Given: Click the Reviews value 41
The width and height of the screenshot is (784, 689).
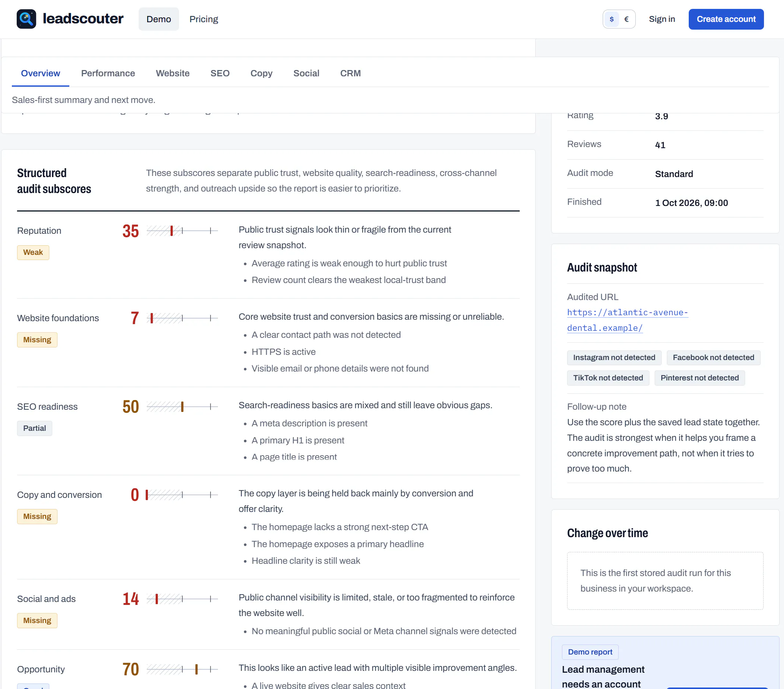Looking at the screenshot, I should coord(660,145).
